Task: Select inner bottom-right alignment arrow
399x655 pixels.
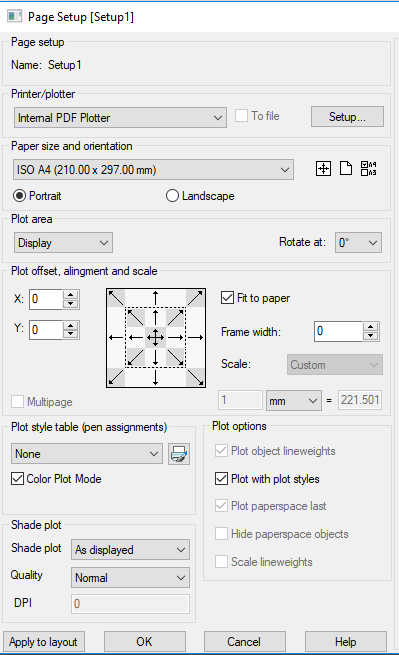Action: tap(175, 358)
